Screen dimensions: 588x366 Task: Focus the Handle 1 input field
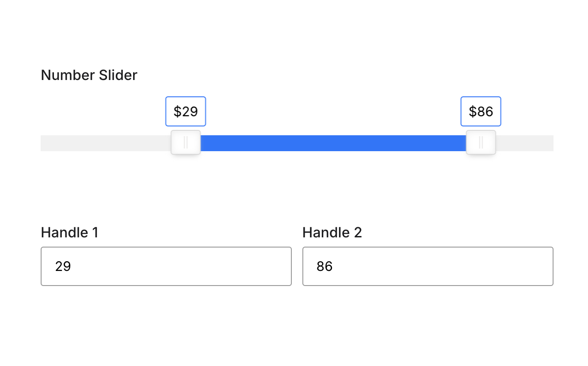[166, 266]
